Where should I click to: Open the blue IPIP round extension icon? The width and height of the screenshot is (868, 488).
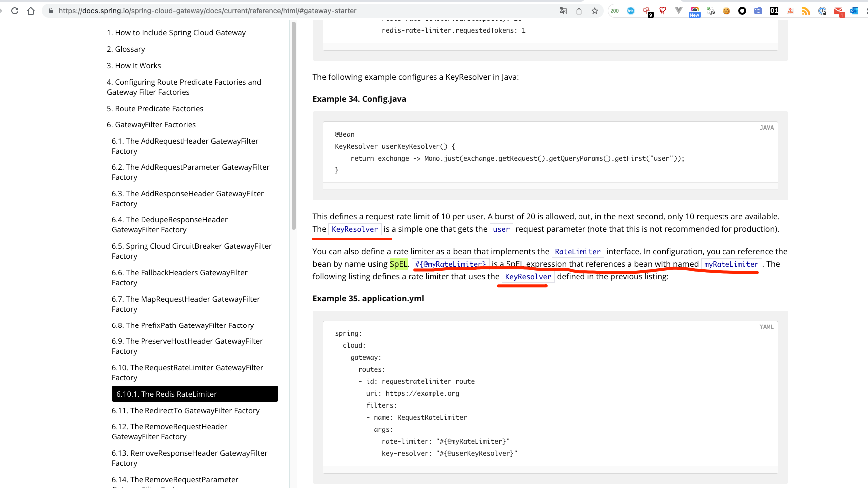tap(631, 11)
